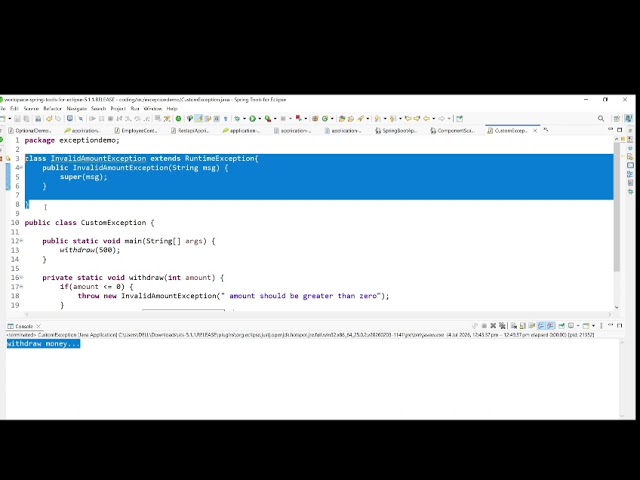
Task: Show the hidden editor tabs list
Action: [x=546, y=130]
